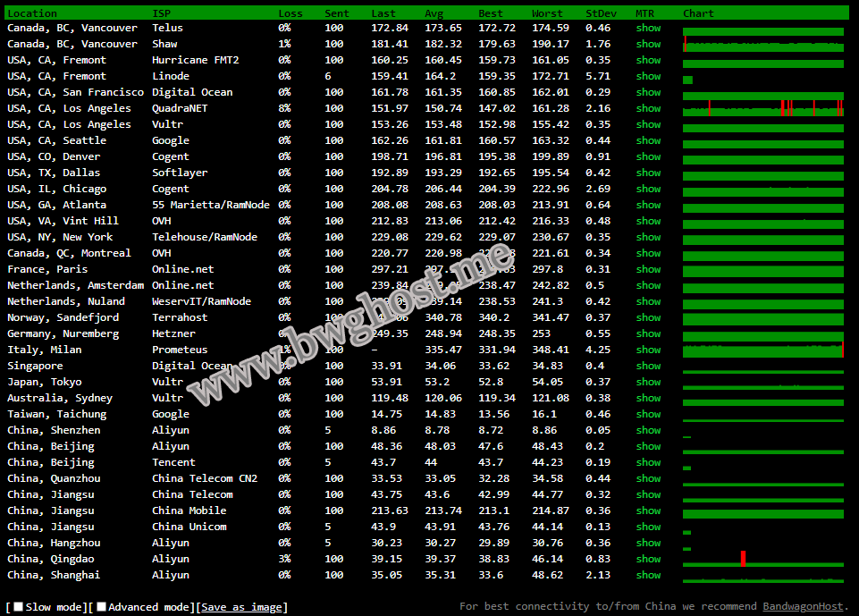The width and height of the screenshot is (859, 616).
Task: Open the BandwagonHost recommendation link
Action: click(x=803, y=606)
